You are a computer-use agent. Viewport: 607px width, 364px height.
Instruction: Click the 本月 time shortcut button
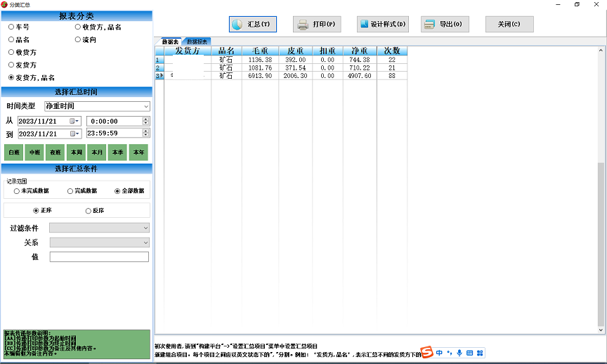tap(97, 152)
